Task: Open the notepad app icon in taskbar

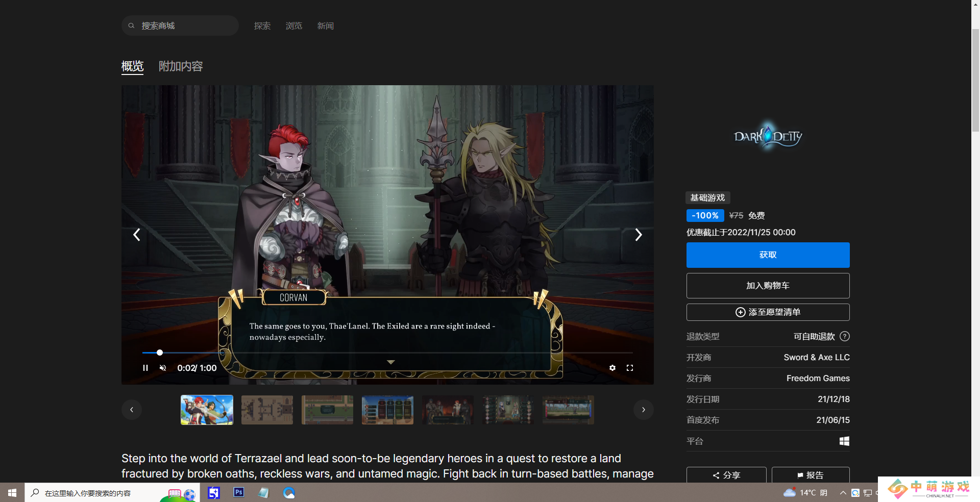Action: [263, 493]
